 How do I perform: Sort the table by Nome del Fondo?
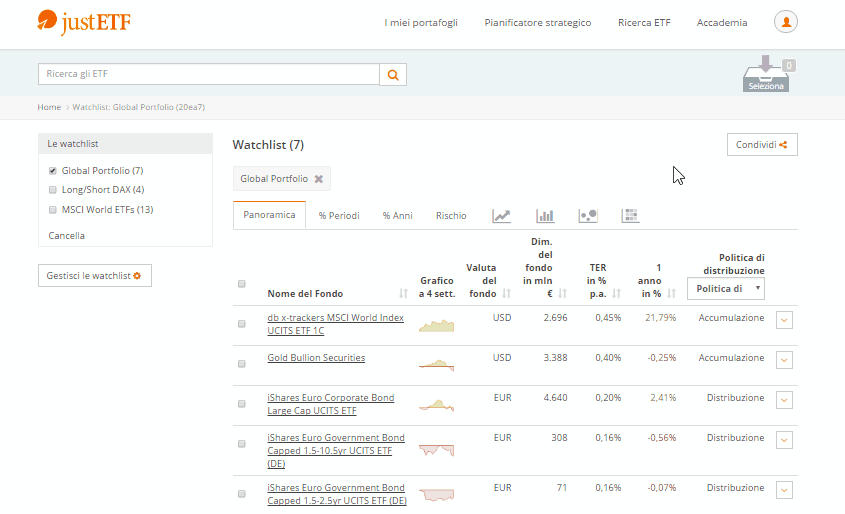click(305, 294)
